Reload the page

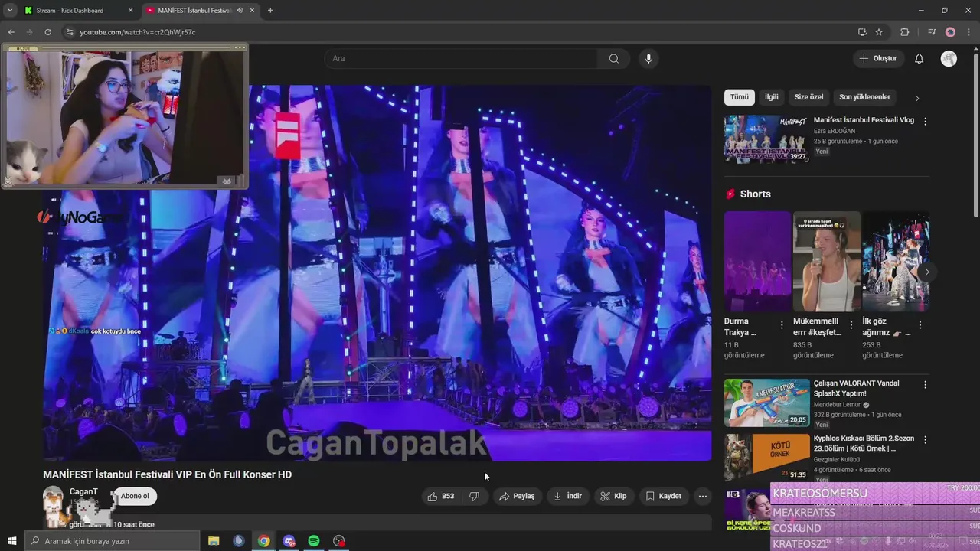coord(47,32)
